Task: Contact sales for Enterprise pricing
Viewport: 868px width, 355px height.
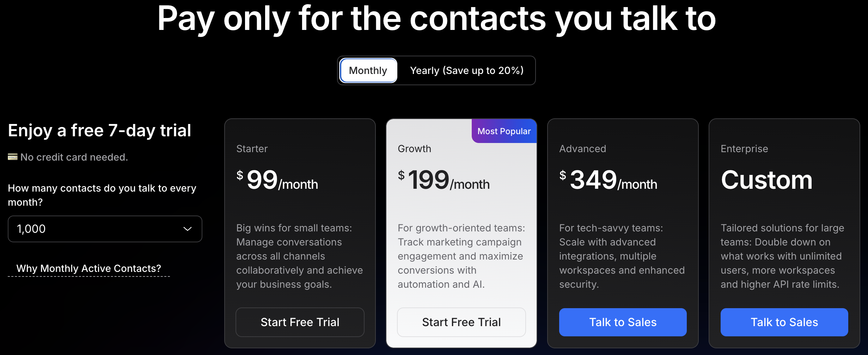Action: click(784, 322)
